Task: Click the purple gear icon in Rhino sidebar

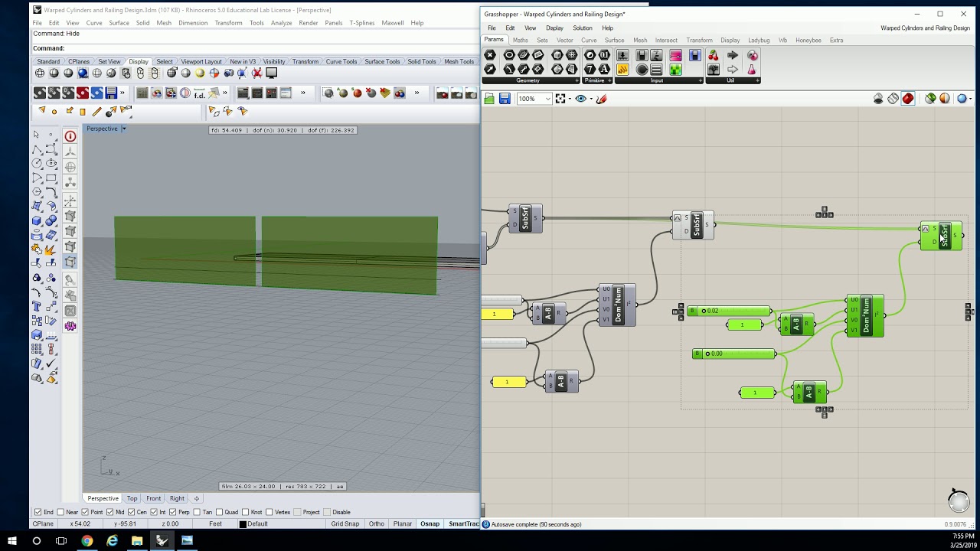Action: coord(70,326)
